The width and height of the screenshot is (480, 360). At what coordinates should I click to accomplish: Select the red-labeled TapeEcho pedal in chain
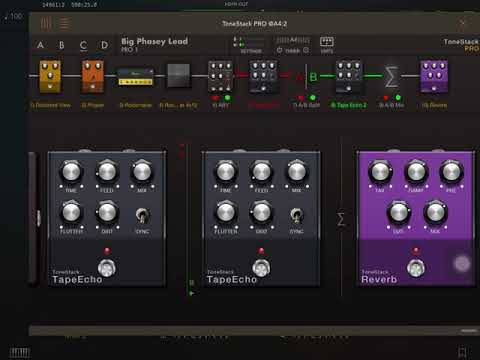(263, 76)
